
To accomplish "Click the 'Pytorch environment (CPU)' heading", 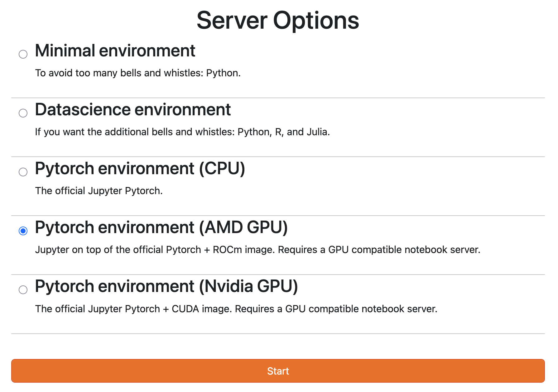I will click(140, 169).
